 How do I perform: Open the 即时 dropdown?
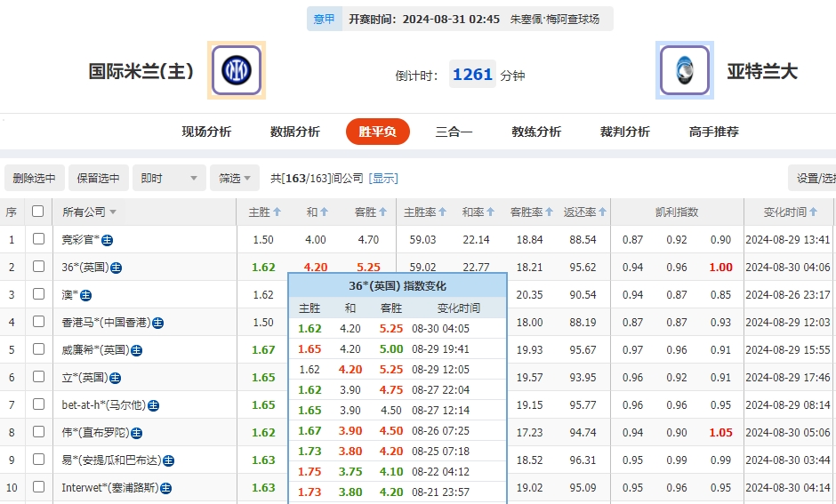(170, 179)
